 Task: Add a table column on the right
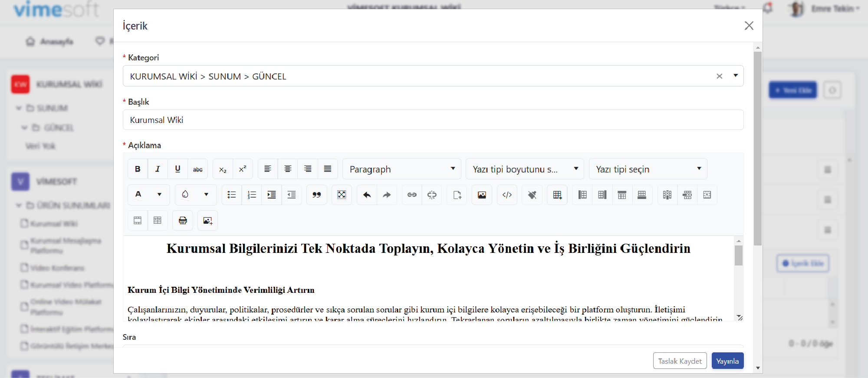pyautogui.click(x=602, y=195)
